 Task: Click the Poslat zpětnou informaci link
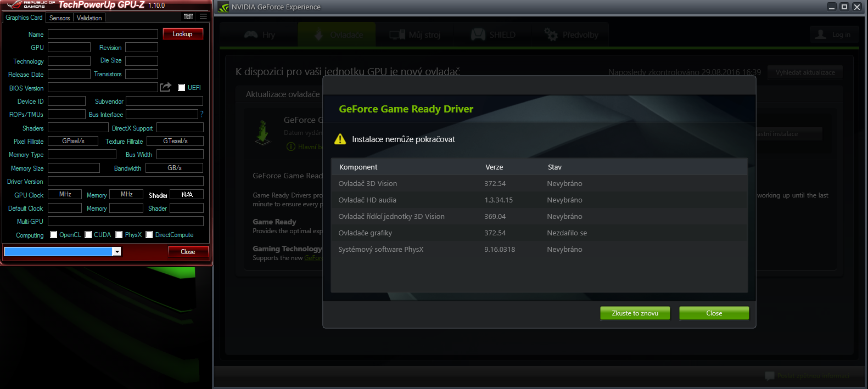point(813,376)
